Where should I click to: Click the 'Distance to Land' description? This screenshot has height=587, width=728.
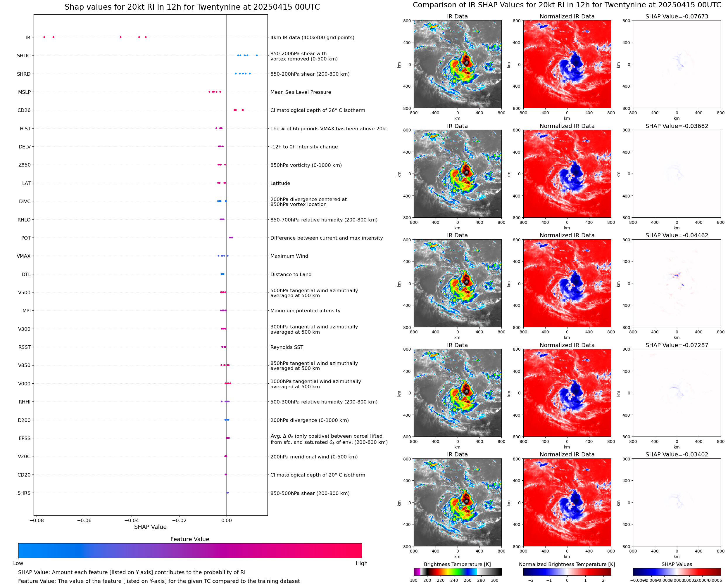(291, 274)
